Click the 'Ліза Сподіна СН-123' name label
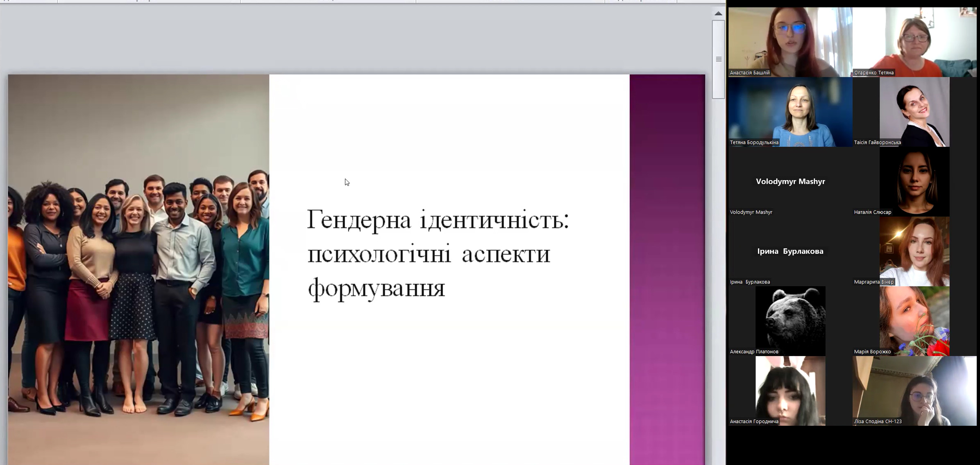Viewport: 980px width, 465px height. (878, 421)
